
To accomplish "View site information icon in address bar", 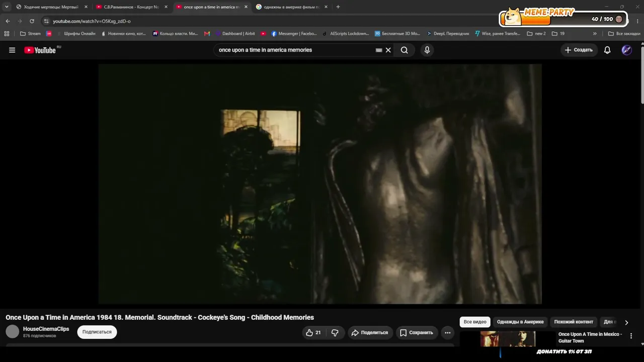I will [46, 21].
